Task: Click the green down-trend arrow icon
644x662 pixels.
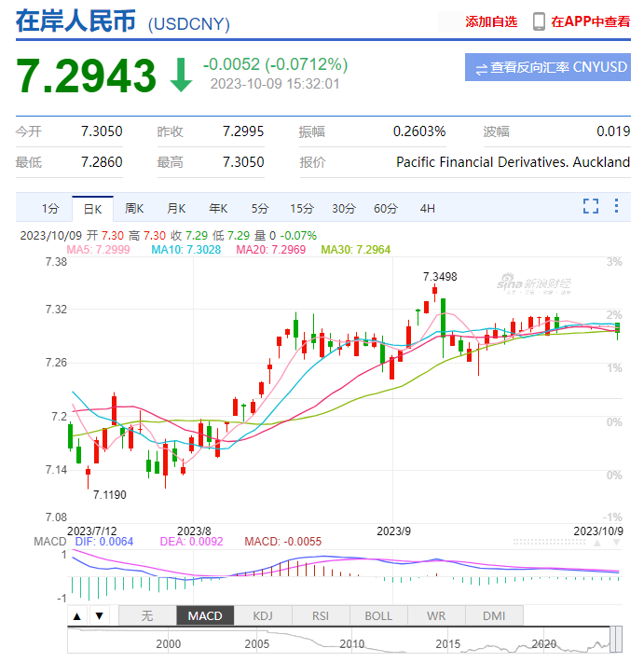Action: point(181,76)
